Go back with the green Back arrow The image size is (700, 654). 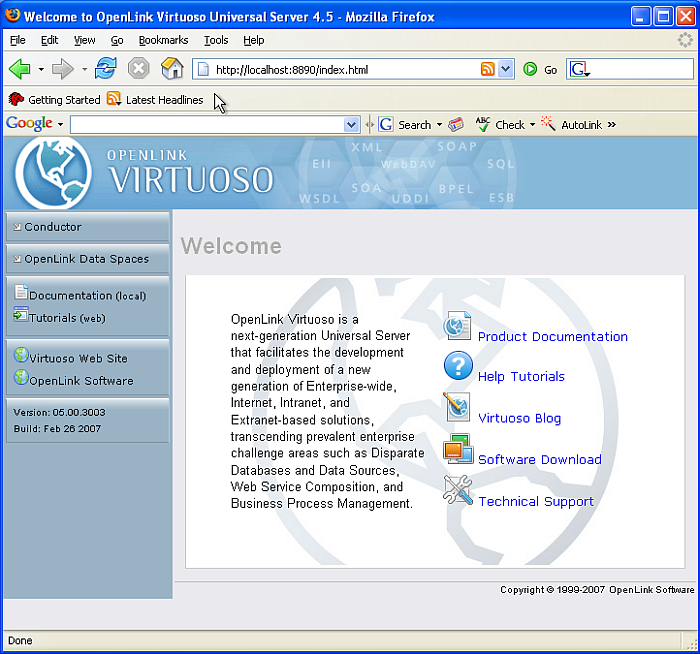[20, 69]
